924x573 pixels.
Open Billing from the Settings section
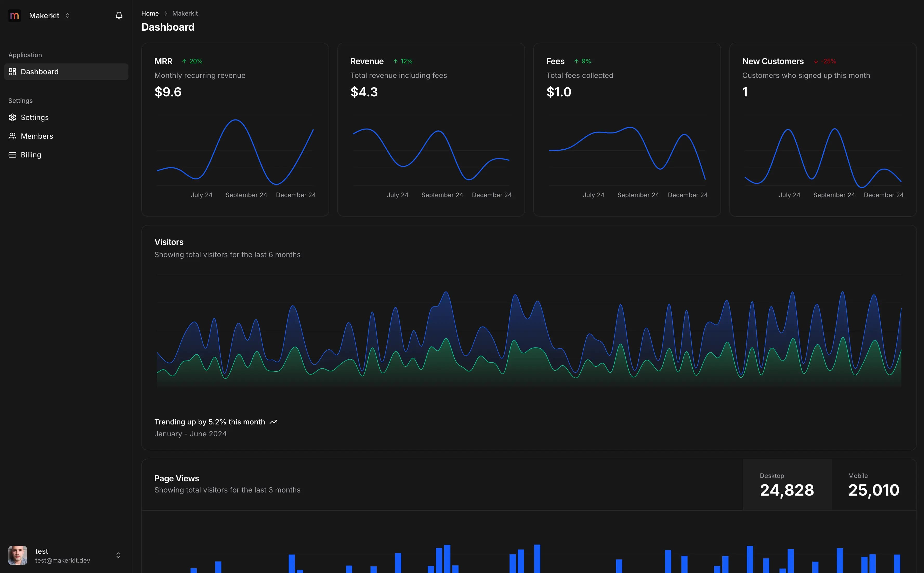click(x=31, y=155)
